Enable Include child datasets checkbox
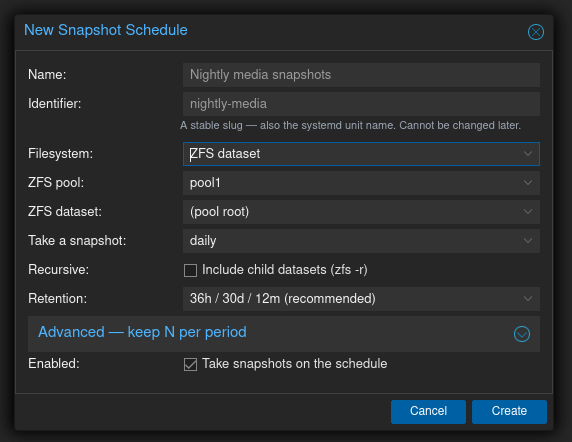This screenshot has width=572, height=442. point(190,270)
